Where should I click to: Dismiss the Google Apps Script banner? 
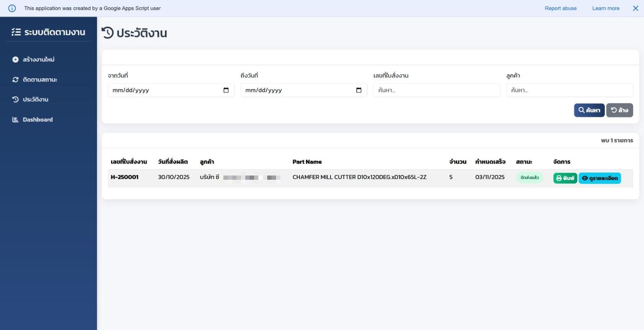click(x=636, y=8)
